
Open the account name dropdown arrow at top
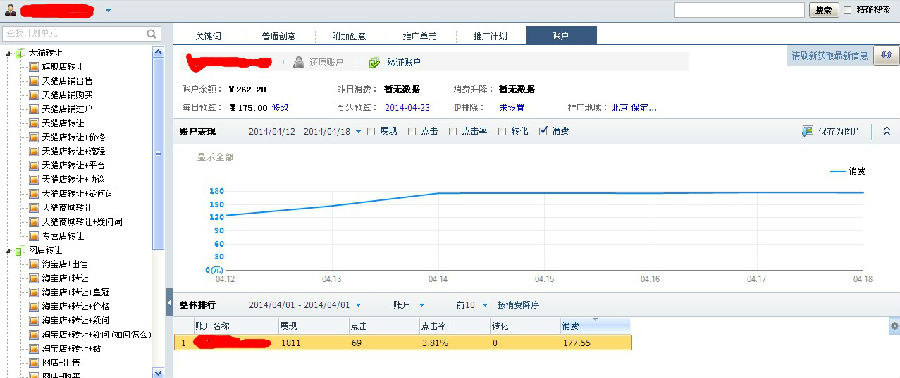pyautogui.click(x=108, y=10)
